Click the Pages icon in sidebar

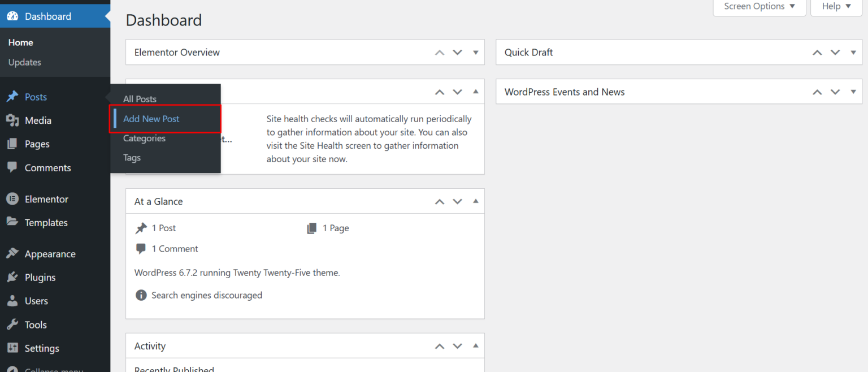tap(12, 144)
